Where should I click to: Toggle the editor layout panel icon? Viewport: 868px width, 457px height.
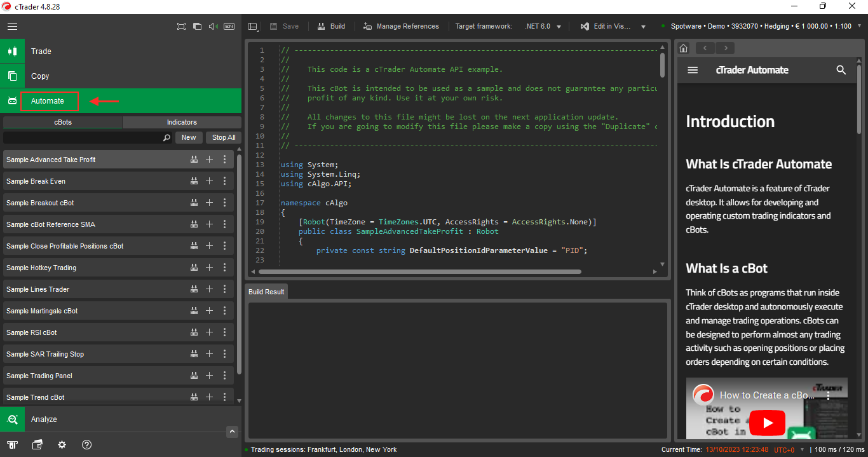(253, 27)
